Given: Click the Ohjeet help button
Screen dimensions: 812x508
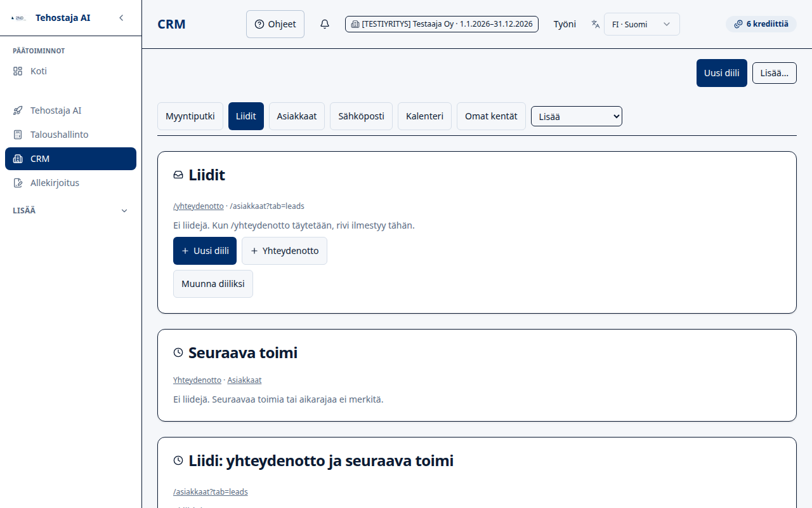Looking at the screenshot, I should [x=275, y=24].
